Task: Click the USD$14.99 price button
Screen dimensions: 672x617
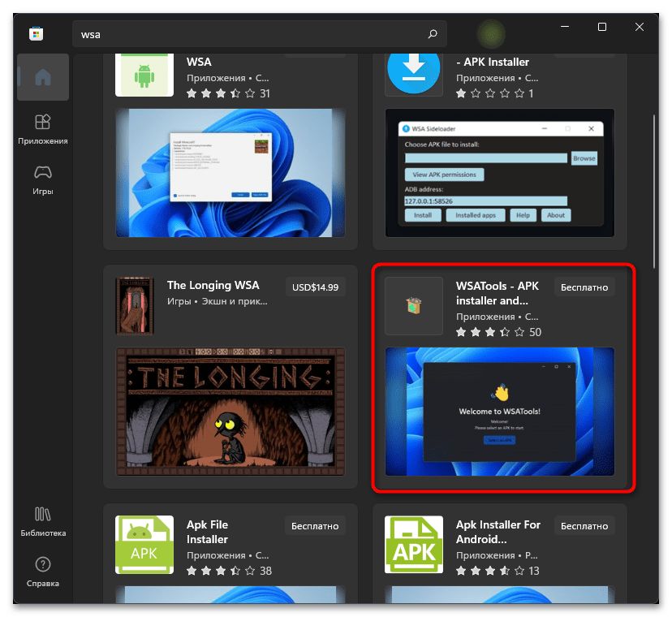Action: coord(316,287)
